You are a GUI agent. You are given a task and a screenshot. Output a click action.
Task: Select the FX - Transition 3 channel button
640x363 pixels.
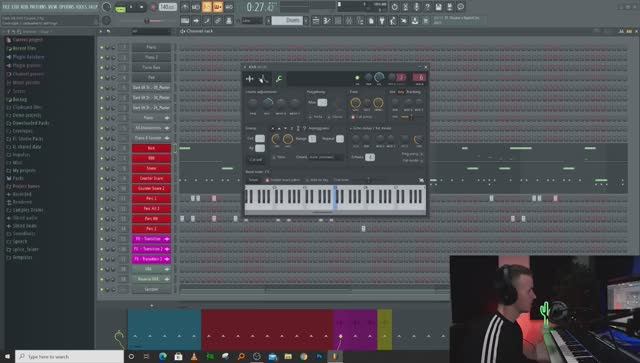pos(151,259)
